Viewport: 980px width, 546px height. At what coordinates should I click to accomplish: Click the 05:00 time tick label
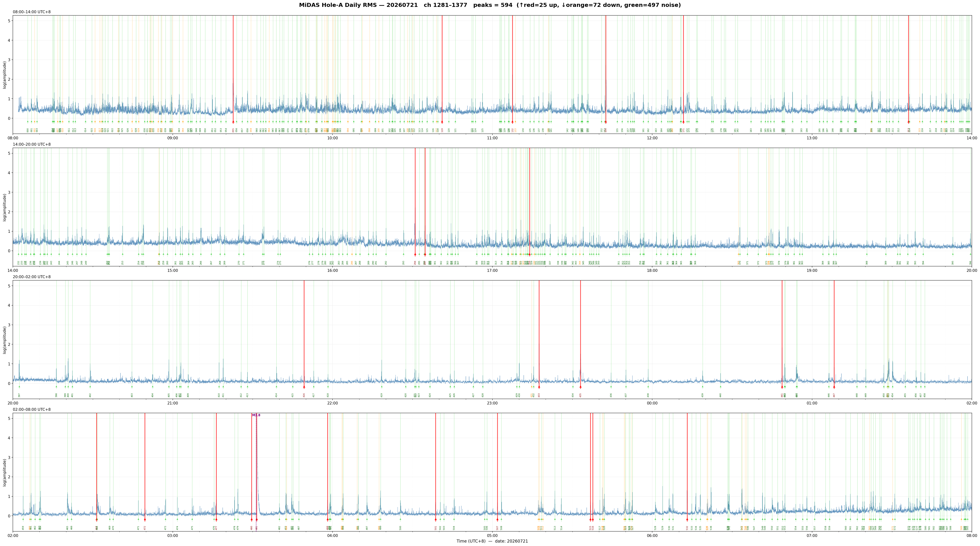[492, 536]
